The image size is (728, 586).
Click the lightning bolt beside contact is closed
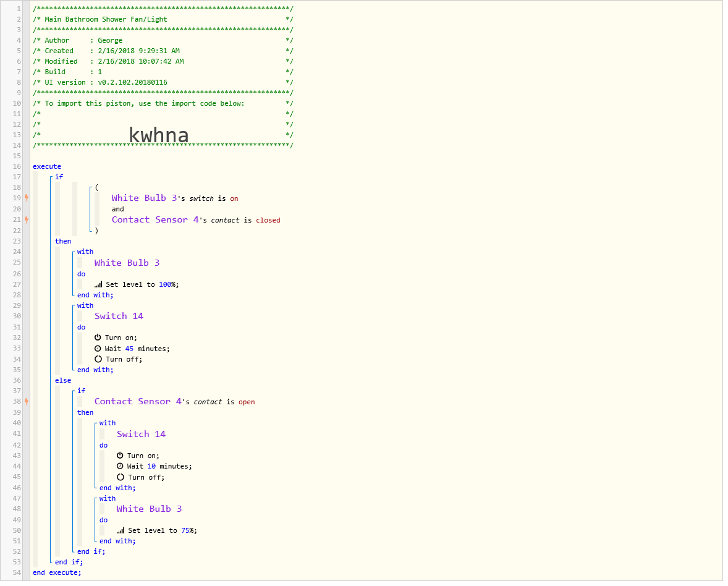click(x=27, y=219)
